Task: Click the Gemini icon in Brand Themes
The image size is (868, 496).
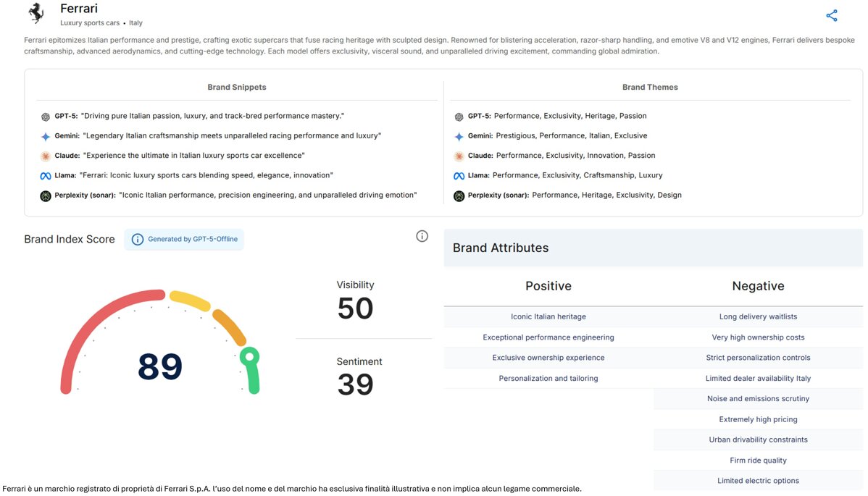Action: click(459, 136)
